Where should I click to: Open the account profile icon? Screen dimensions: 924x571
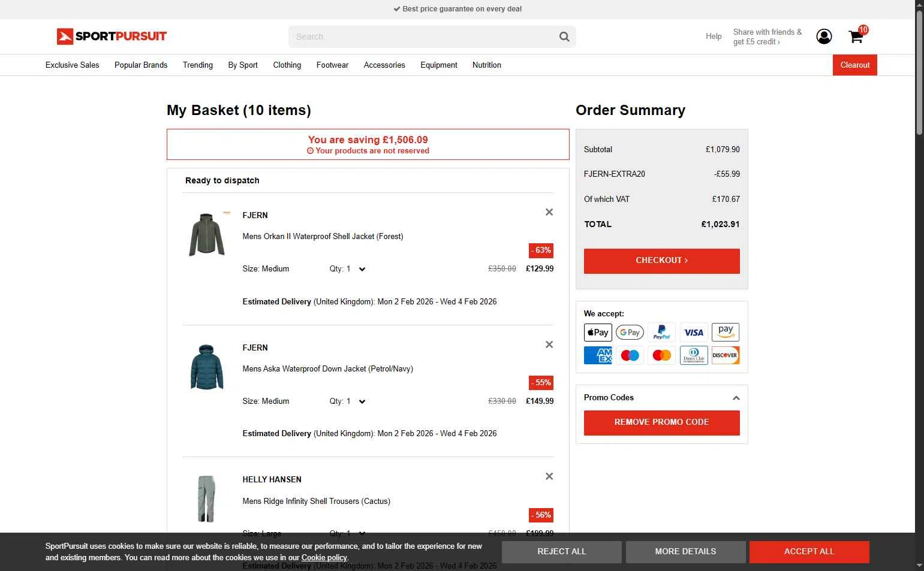(x=824, y=37)
